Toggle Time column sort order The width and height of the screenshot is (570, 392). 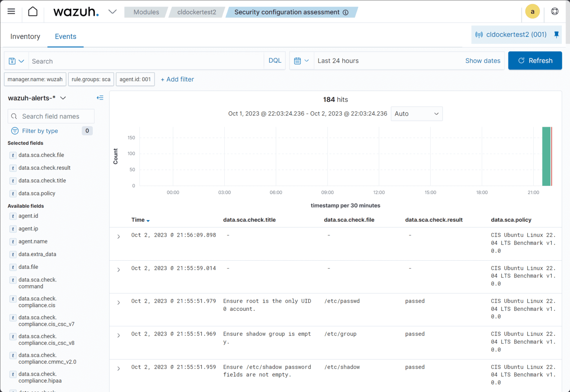(x=140, y=220)
